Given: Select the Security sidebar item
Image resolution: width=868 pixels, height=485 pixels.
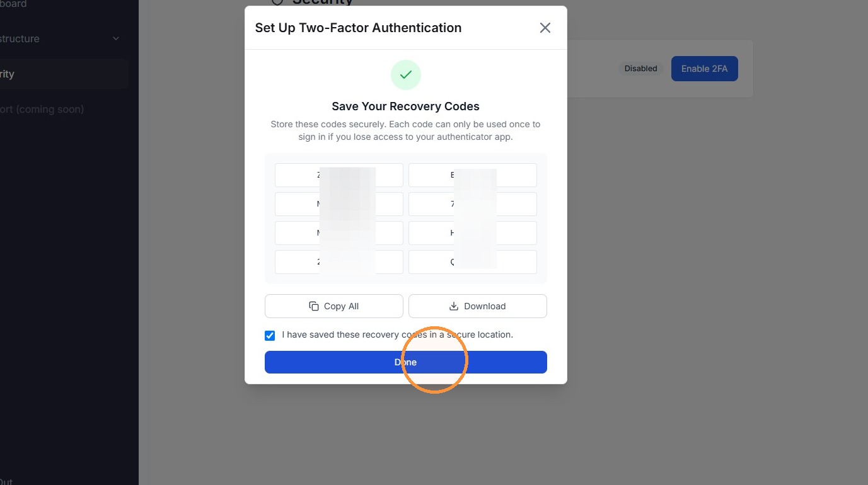Looking at the screenshot, I should click(x=62, y=74).
